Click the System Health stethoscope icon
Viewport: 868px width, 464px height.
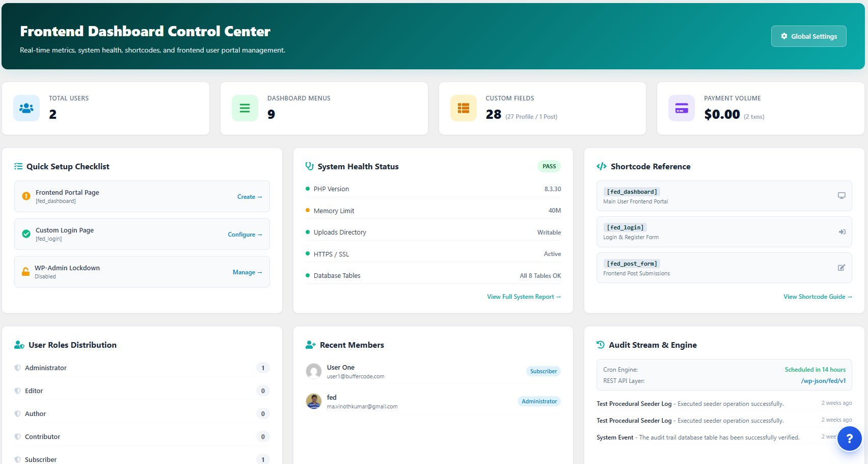tap(309, 166)
